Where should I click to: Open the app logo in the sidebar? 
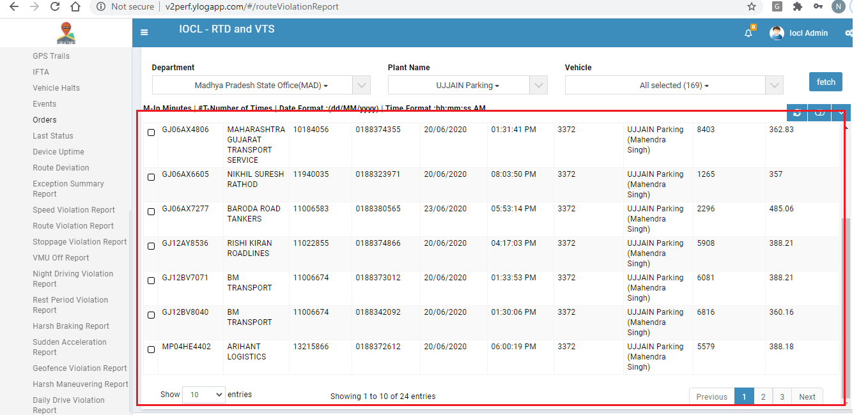66,33
